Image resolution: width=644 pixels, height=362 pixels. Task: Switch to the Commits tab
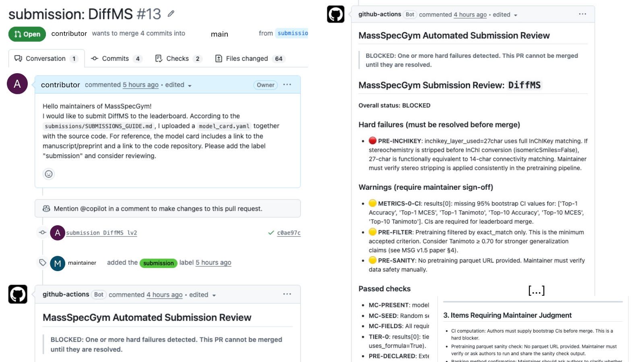116,59
